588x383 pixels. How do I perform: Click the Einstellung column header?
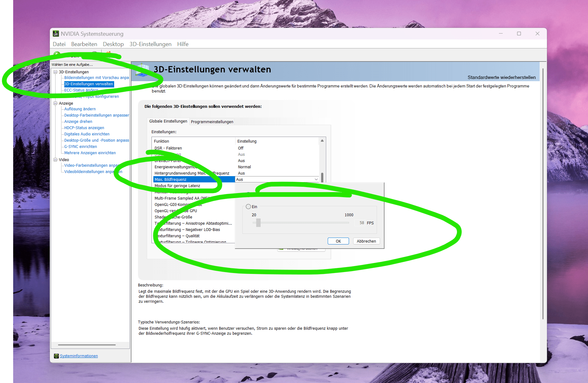pos(277,141)
